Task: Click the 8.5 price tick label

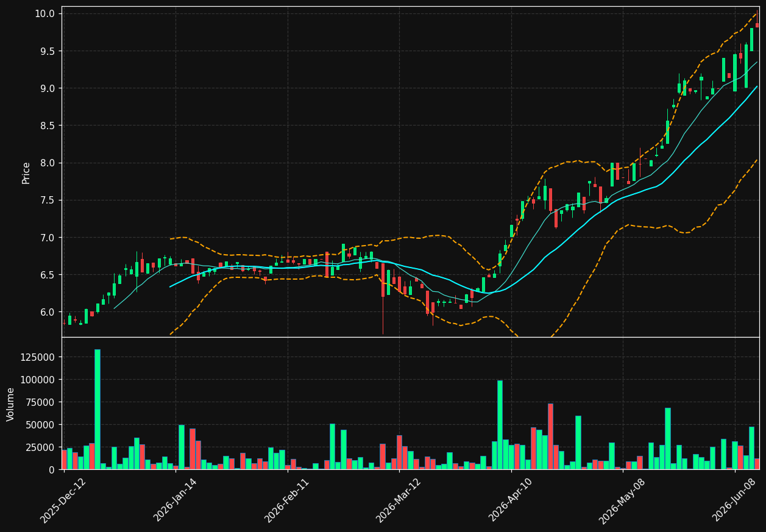Action: pyautogui.click(x=48, y=126)
